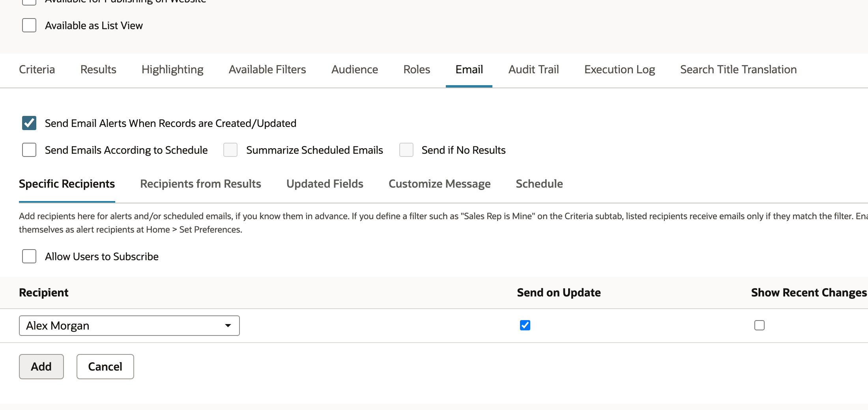868x410 pixels.
Task: Uncheck Send on Update for Alex Morgan
Action: (x=525, y=325)
